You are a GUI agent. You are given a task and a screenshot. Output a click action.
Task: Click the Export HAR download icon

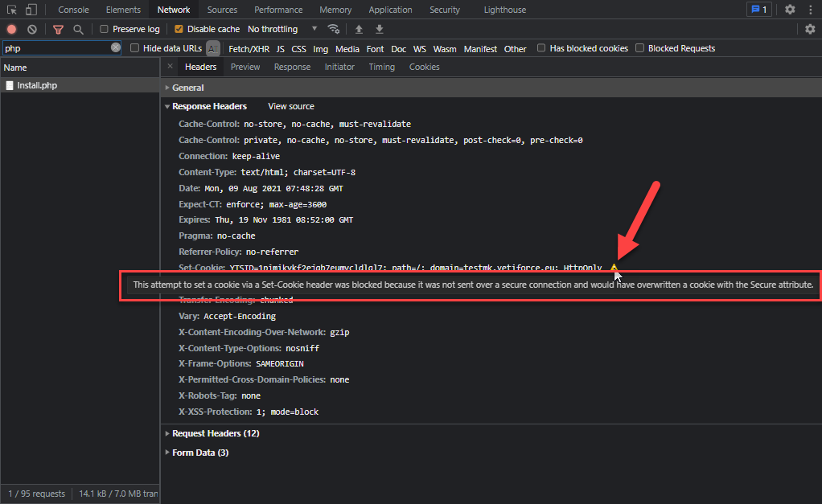point(379,29)
